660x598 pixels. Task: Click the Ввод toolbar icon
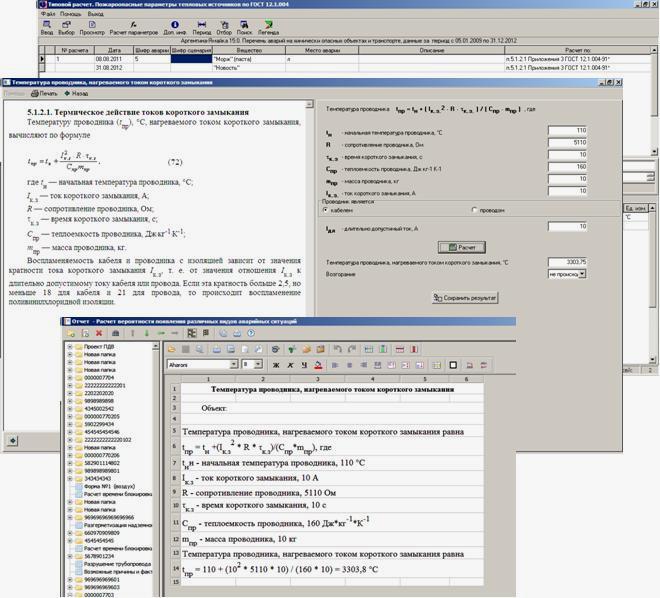(x=47, y=28)
